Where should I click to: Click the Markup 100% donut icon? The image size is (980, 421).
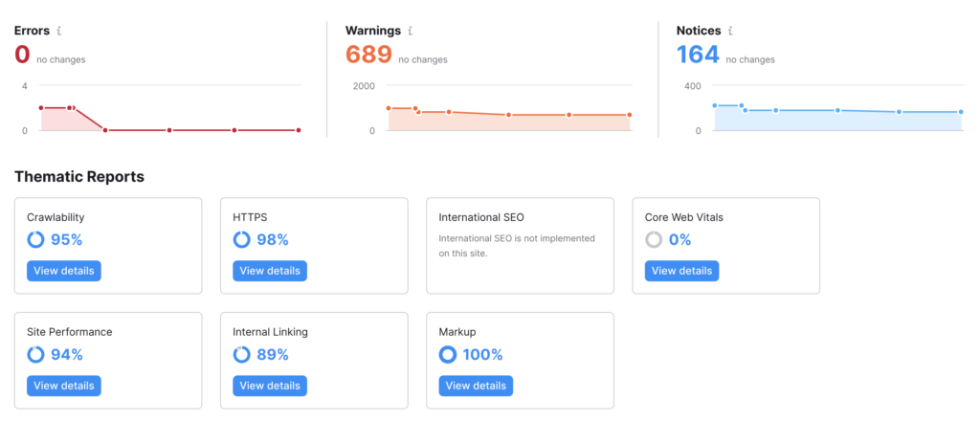448,354
